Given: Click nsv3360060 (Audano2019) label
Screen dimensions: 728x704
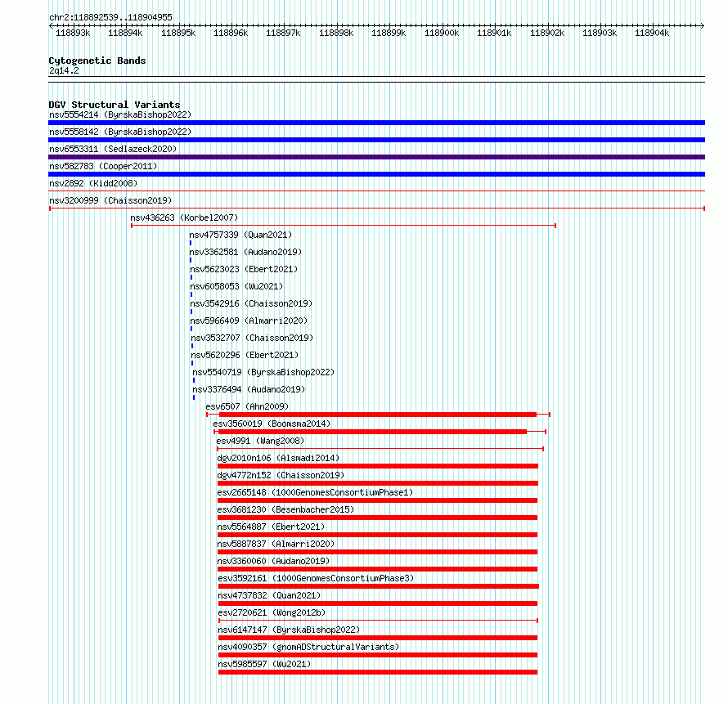Looking at the screenshot, I should [273, 561].
